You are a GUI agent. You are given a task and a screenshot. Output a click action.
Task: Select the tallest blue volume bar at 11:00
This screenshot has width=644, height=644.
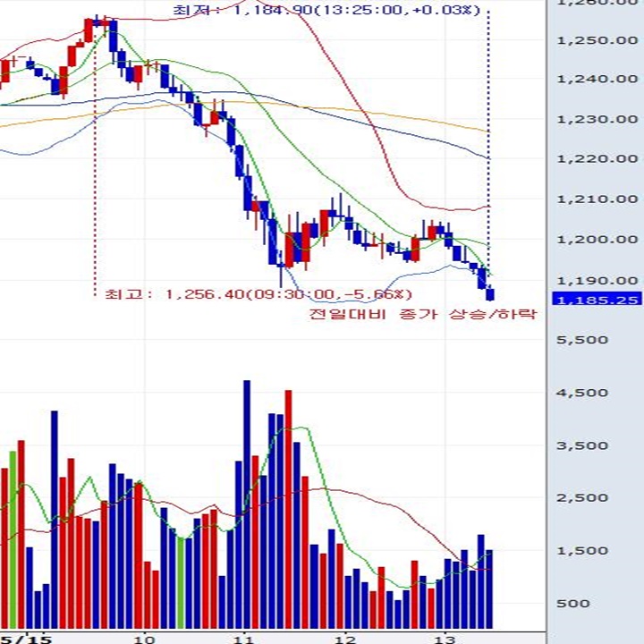pyautogui.click(x=247, y=504)
